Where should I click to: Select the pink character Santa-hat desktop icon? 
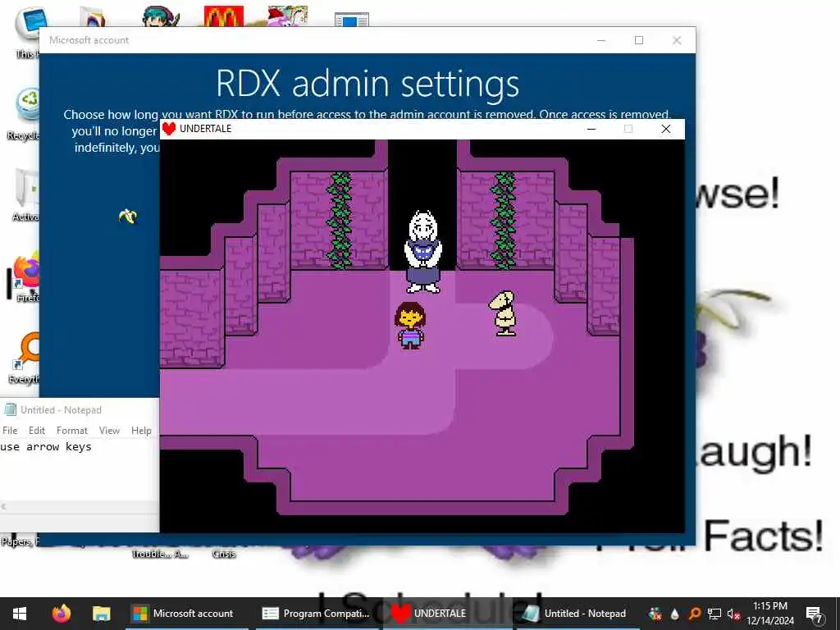[288, 16]
